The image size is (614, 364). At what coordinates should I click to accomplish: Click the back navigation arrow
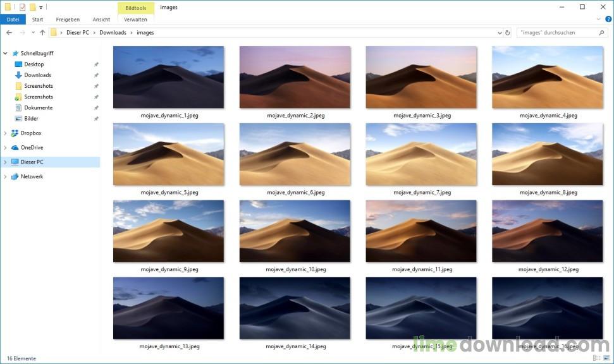tap(9, 32)
